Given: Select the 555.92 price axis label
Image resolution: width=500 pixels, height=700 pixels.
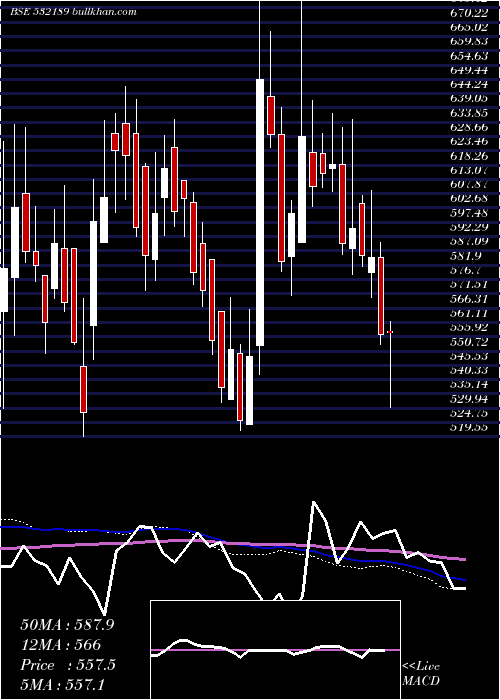Looking at the screenshot, I should click(x=469, y=327).
